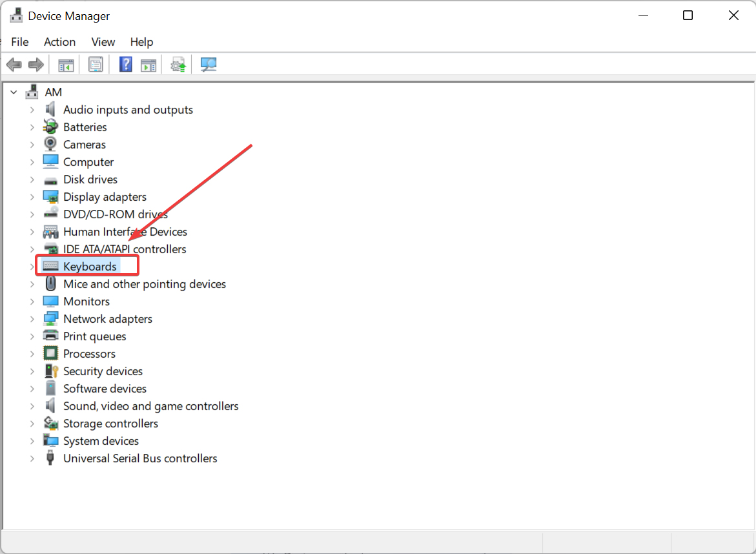Click the Storage controllers icon
The height and width of the screenshot is (554, 756).
point(50,423)
